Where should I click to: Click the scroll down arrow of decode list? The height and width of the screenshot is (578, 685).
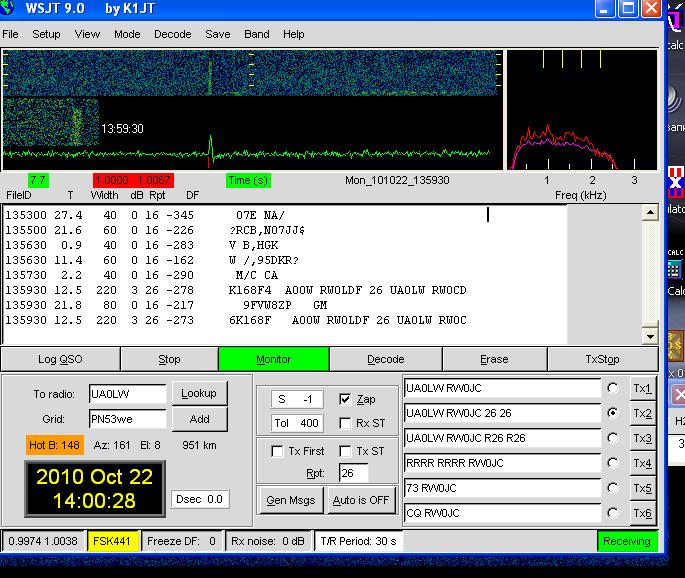650,336
